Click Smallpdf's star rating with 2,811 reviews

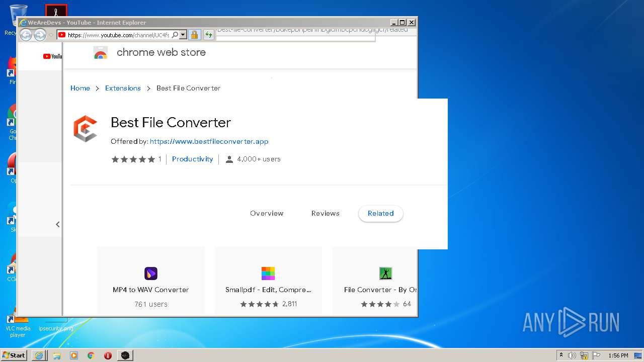click(x=268, y=304)
